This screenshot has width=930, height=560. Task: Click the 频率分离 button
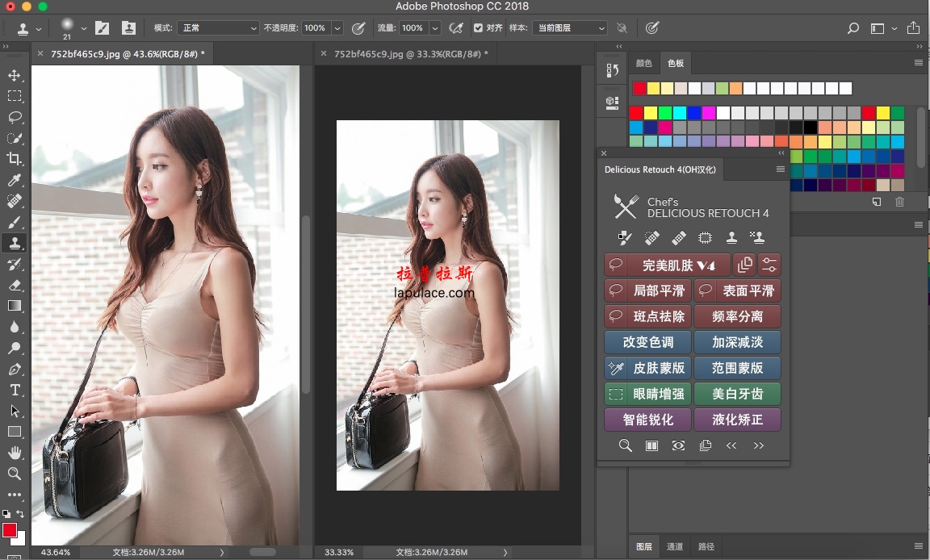click(737, 316)
